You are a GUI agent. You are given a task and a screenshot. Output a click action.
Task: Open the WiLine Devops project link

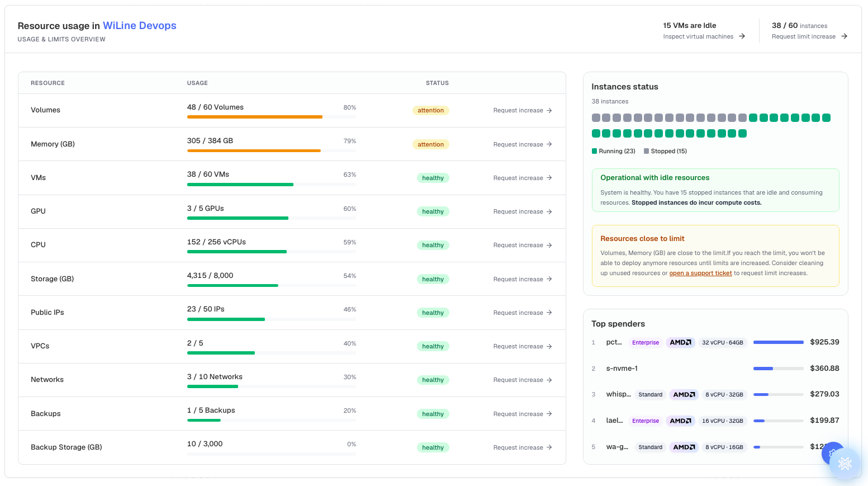click(140, 26)
